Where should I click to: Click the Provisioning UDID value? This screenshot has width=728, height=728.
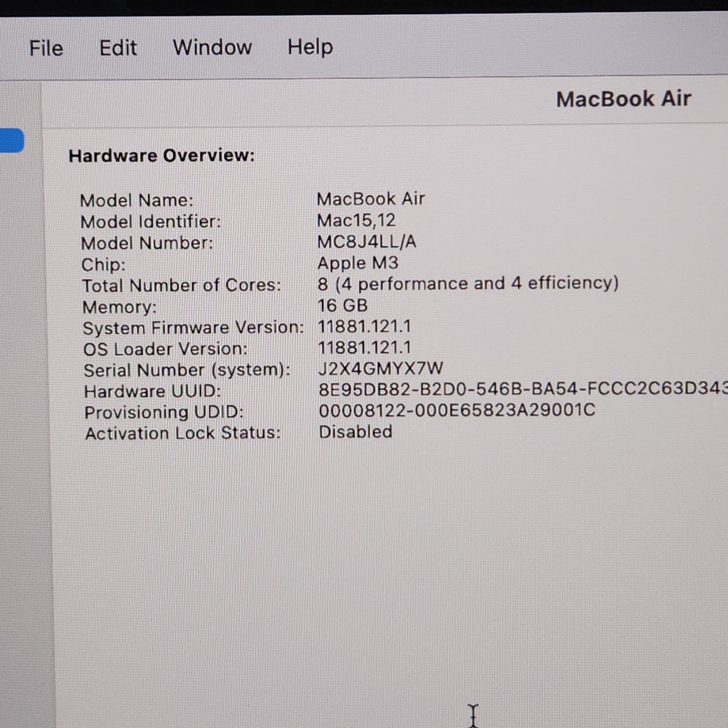click(x=457, y=411)
